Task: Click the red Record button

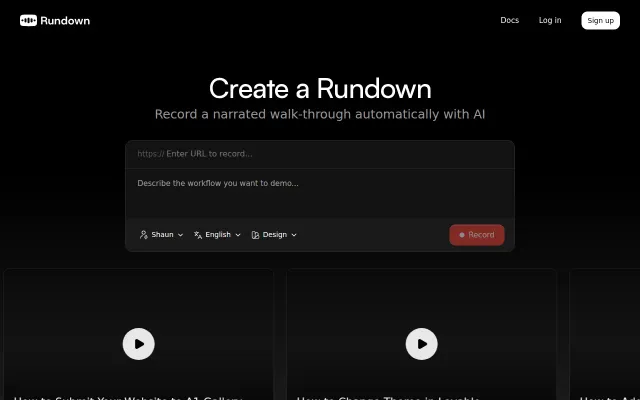Action: point(477,235)
